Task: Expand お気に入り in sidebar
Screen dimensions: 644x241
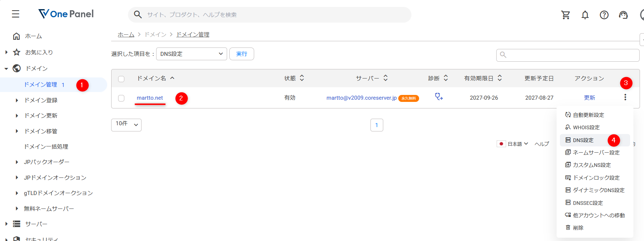Action: (6, 52)
